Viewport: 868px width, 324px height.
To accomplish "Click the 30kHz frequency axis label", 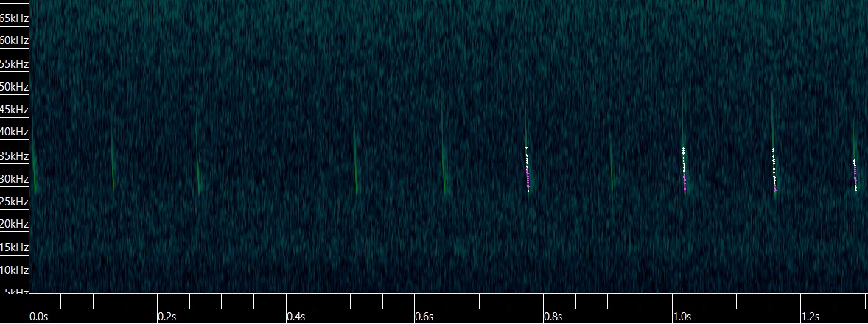I will (14, 178).
